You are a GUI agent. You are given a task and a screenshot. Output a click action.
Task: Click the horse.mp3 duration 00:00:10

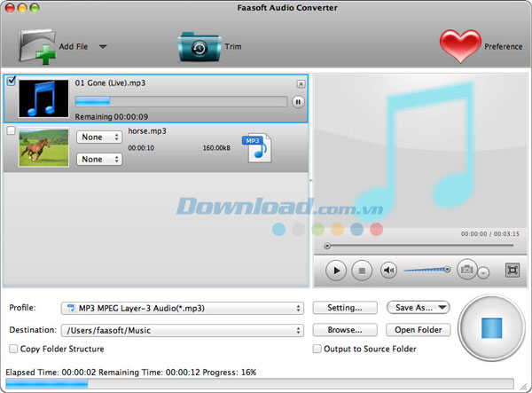click(141, 148)
